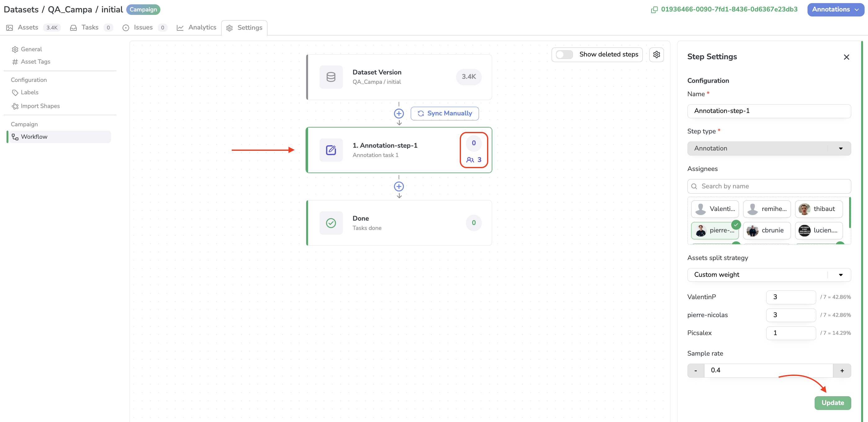Switch to the Assets tab
Screen dimensions: 868x422
point(28,27)
